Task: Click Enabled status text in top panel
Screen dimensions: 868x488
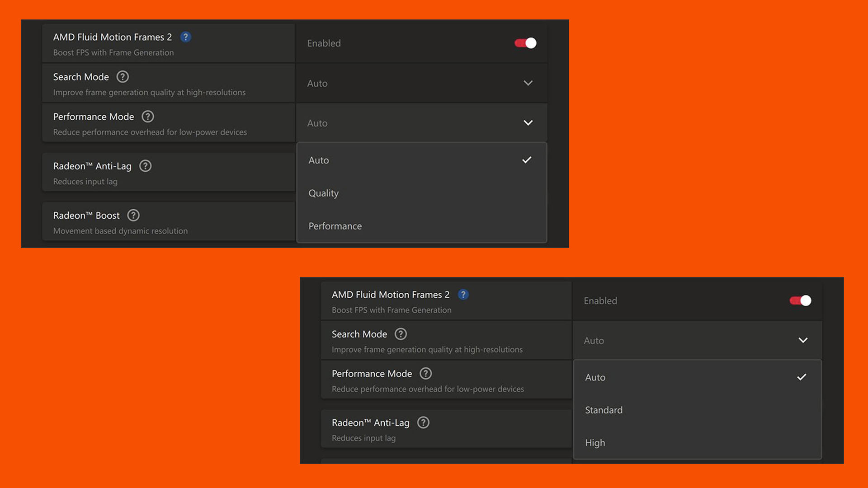Action: click(x=324, y=43)
